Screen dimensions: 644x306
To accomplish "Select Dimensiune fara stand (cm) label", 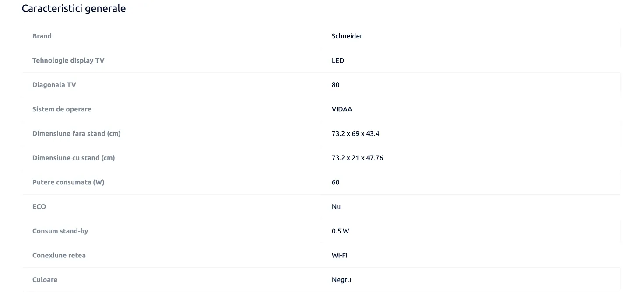I will (77, 134).
